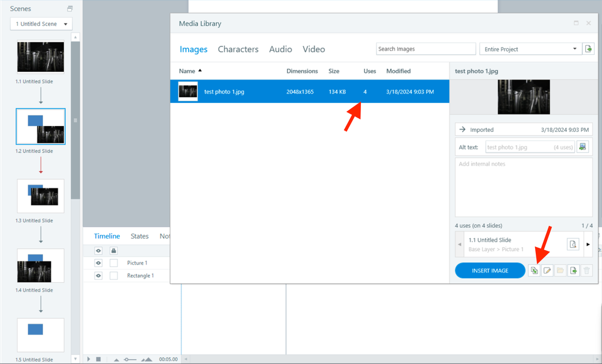Screen dimensions: 602x364
Task: Click the Picture 1 timeline label
Action: [137, 263]
